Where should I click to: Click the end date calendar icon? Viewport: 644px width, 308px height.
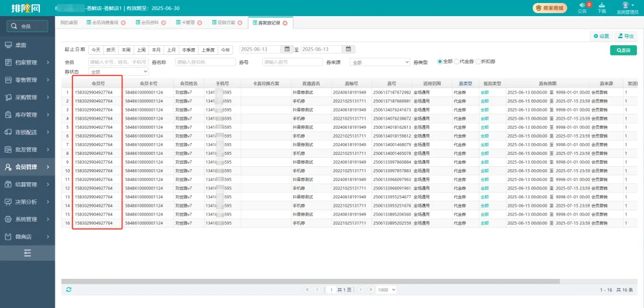(x=349, y=49)
